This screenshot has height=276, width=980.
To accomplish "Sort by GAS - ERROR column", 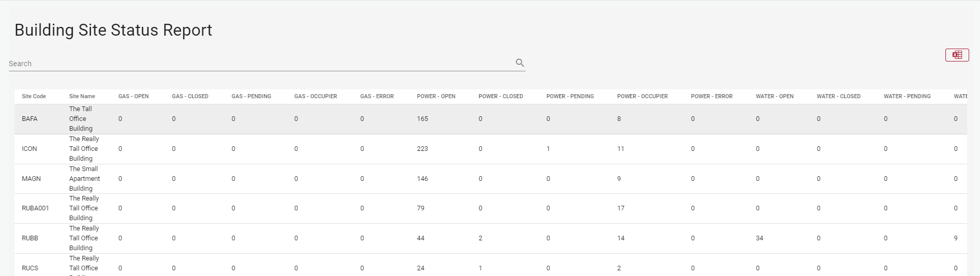I will [377, 96].
